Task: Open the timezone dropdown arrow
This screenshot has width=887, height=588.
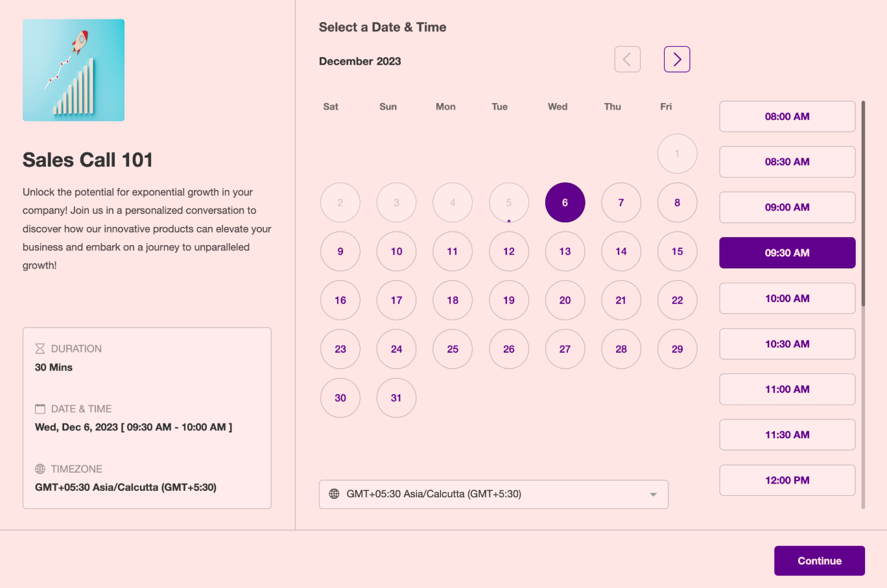Action: tap(653, 495)
